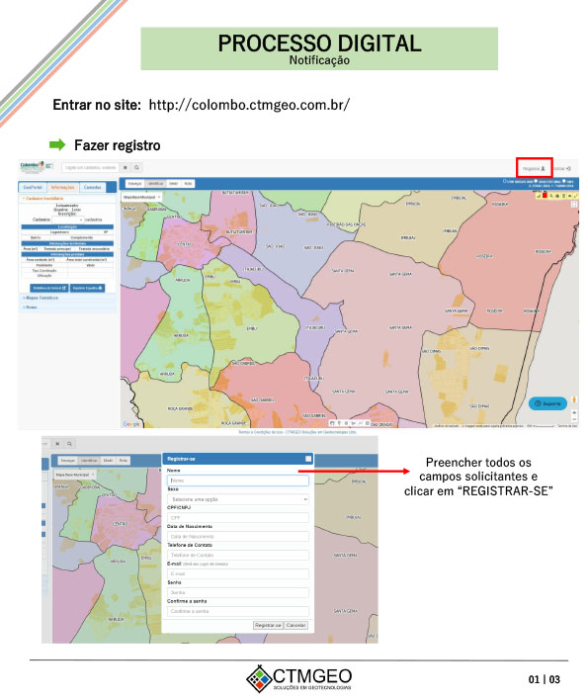Open Mapa Base Municipal dropdown in lower screenshot
This screenshot has width=588, height=700.
coord(74,475)
